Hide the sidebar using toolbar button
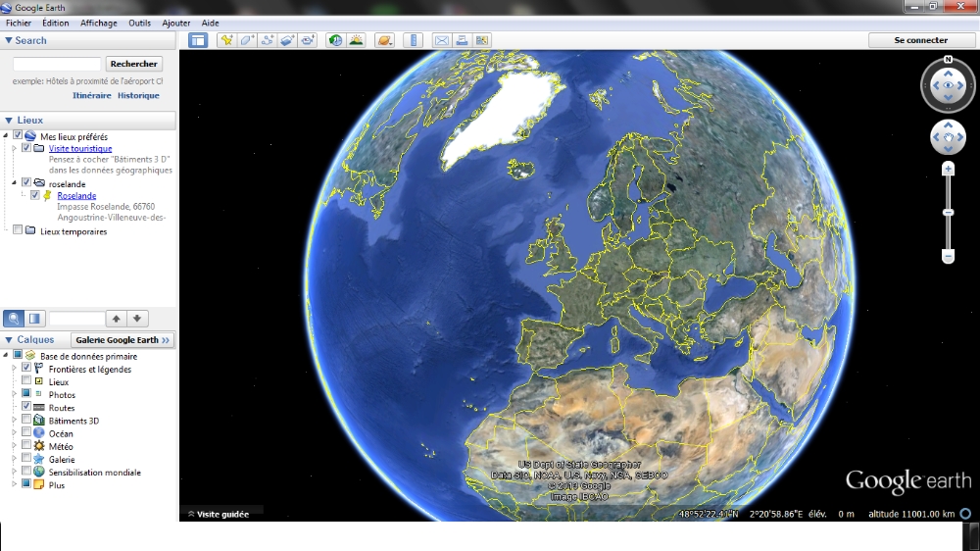This screenshot has height=551, width=980. (x=198, y=40)
